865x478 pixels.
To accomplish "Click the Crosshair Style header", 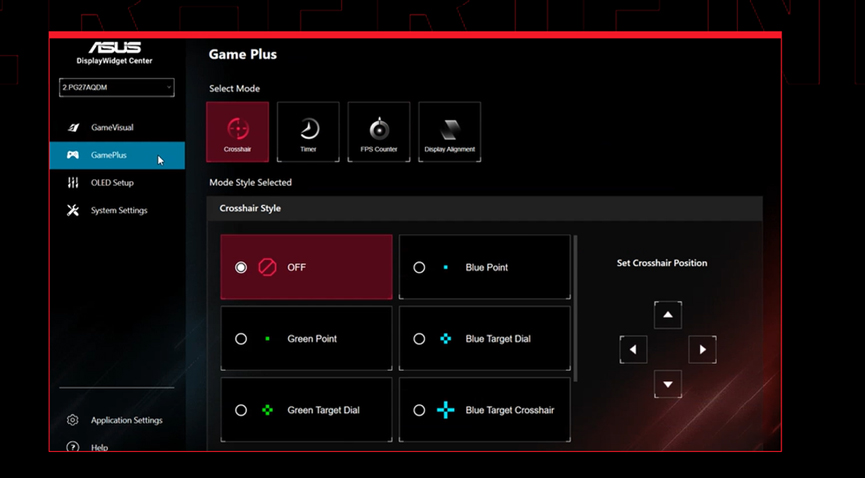I will coord(250,208).
